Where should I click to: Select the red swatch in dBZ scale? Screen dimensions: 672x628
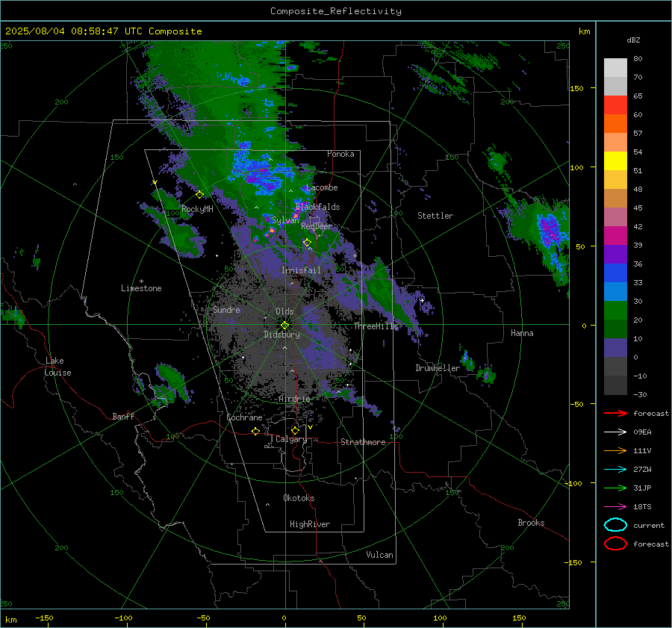click(615, 105)
